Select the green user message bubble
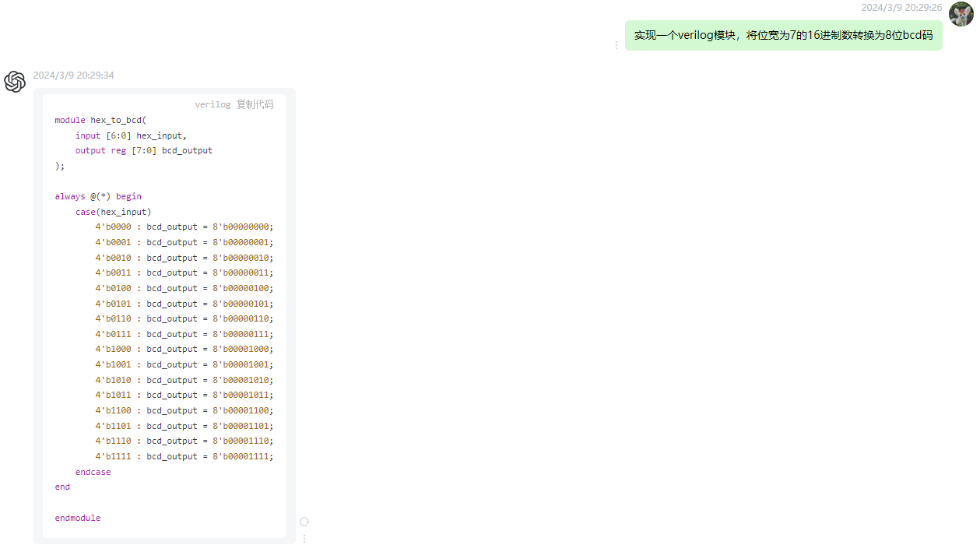The width and height of the screenshot is (980, 545). [x=783, y=36]
